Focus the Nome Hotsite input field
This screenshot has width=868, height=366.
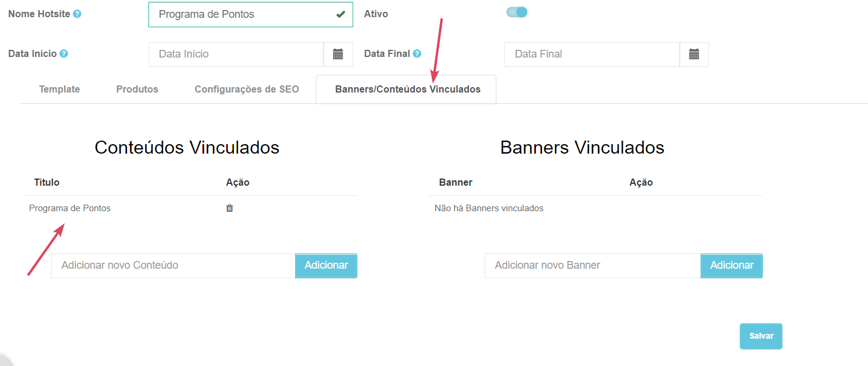[251, 14]
